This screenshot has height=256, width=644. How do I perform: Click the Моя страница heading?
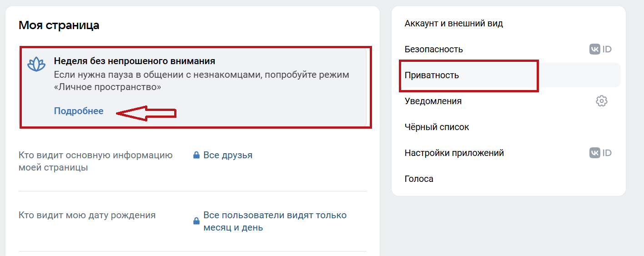point(59,25)
